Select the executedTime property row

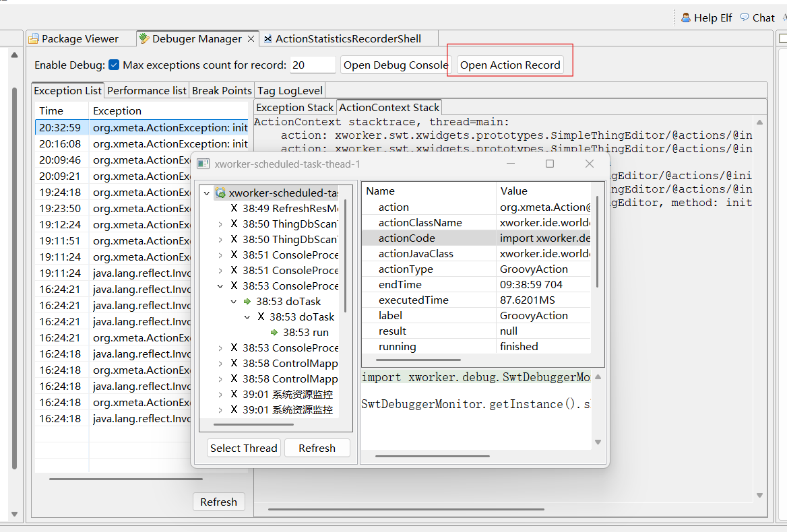pyautogui.click(x=476, y=300)
